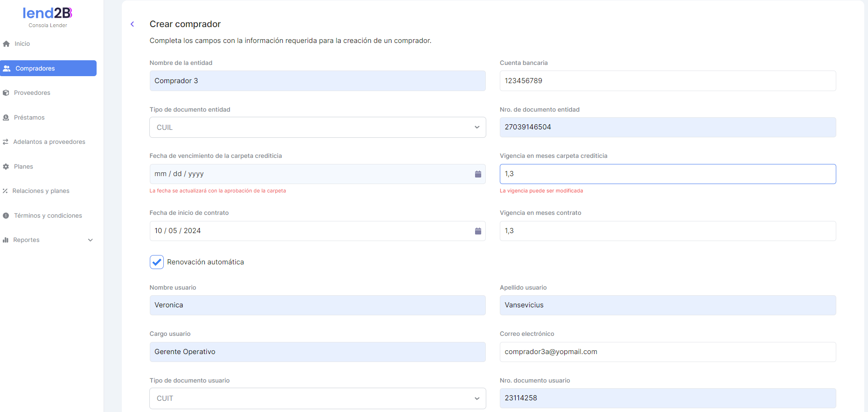Open the Tipo de documento usuario dropdown
Viewport: 868px width, 412px height.
pyautogui.click(x=317, y=398)
